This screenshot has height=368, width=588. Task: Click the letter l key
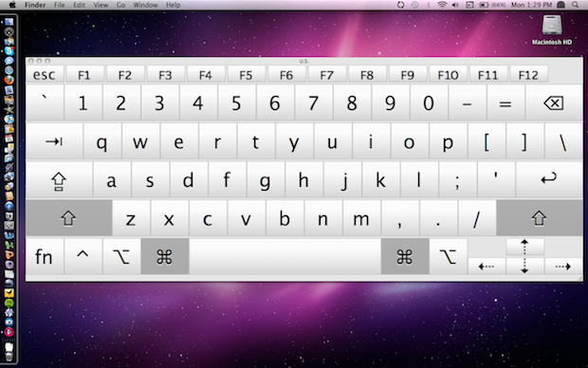(419, 180)
